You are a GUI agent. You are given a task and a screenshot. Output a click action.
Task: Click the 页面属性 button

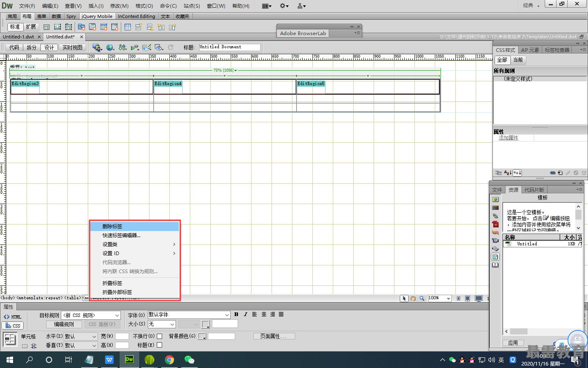(x=274, y=336)
